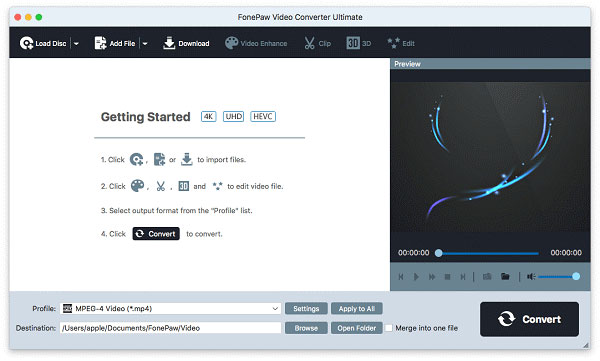Click the Destination path field
Viewport: 600px width, 361px height.
point(170,328)
